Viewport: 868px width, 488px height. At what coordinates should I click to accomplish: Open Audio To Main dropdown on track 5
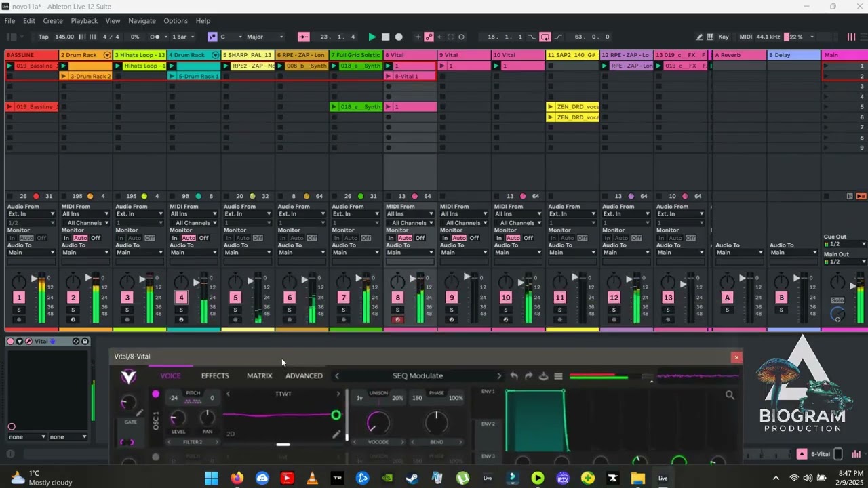[x=248, y=253]
